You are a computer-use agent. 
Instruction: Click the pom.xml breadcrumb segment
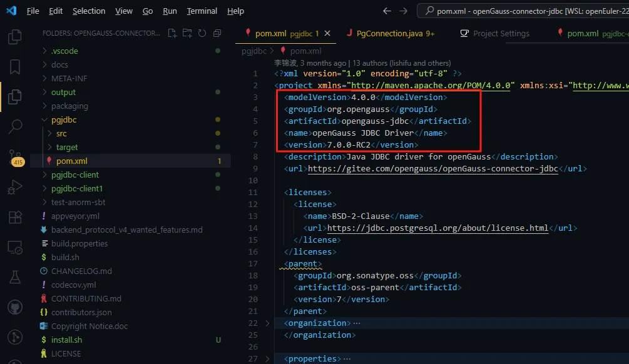pos(301,51)
